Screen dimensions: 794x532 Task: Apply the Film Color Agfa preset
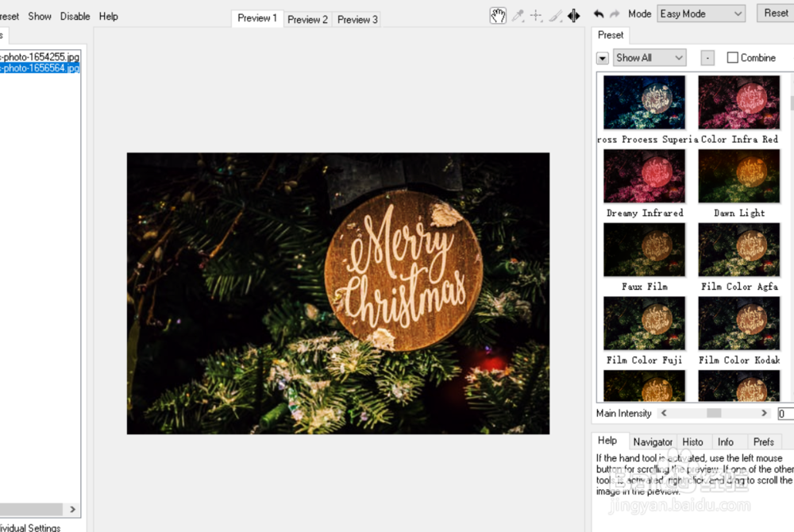738,249
